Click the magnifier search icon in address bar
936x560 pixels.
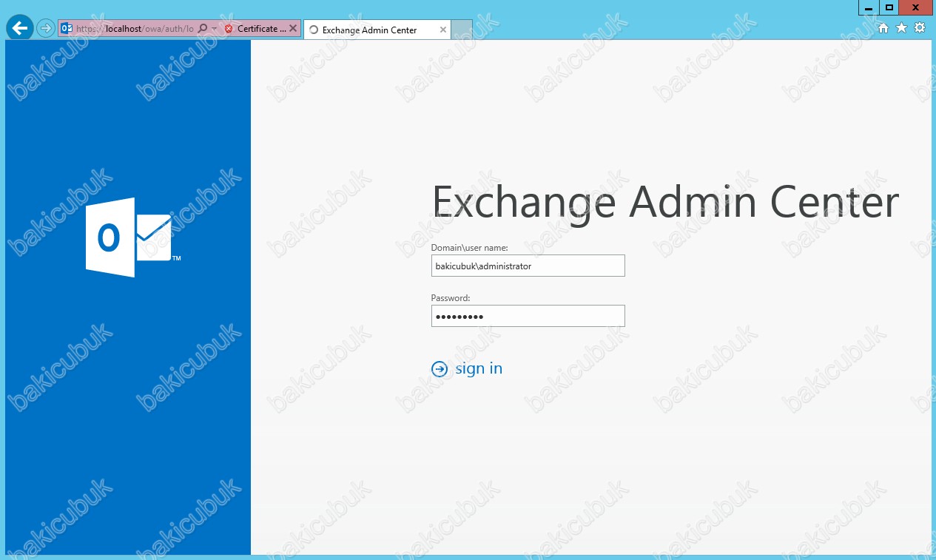(x=203, y=29)
